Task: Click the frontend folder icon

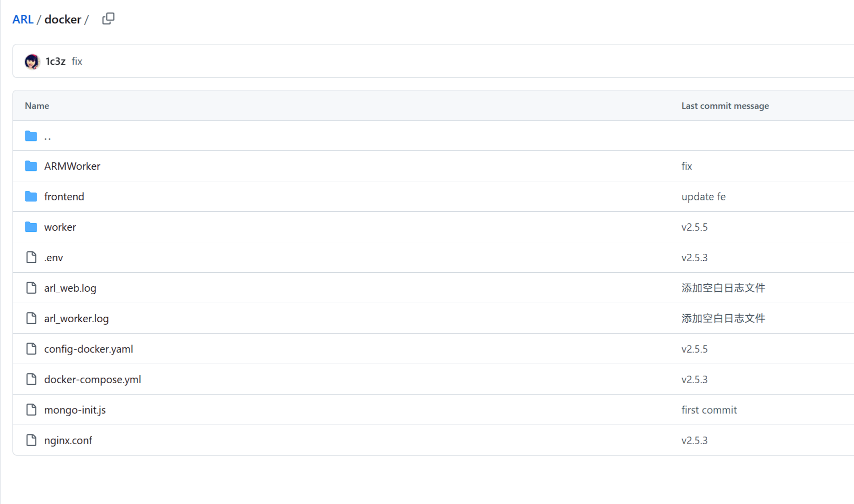Action: 31,196
